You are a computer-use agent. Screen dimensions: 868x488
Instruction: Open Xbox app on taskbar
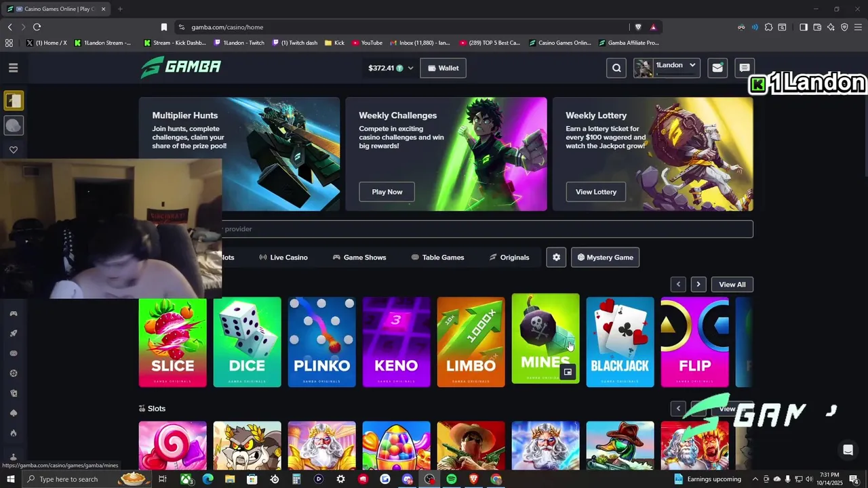185,479
